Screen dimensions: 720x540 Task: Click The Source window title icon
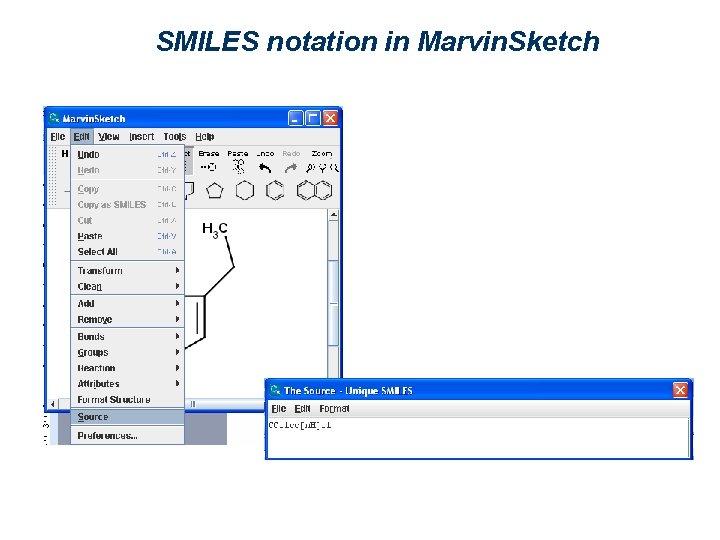coord(275,390)
